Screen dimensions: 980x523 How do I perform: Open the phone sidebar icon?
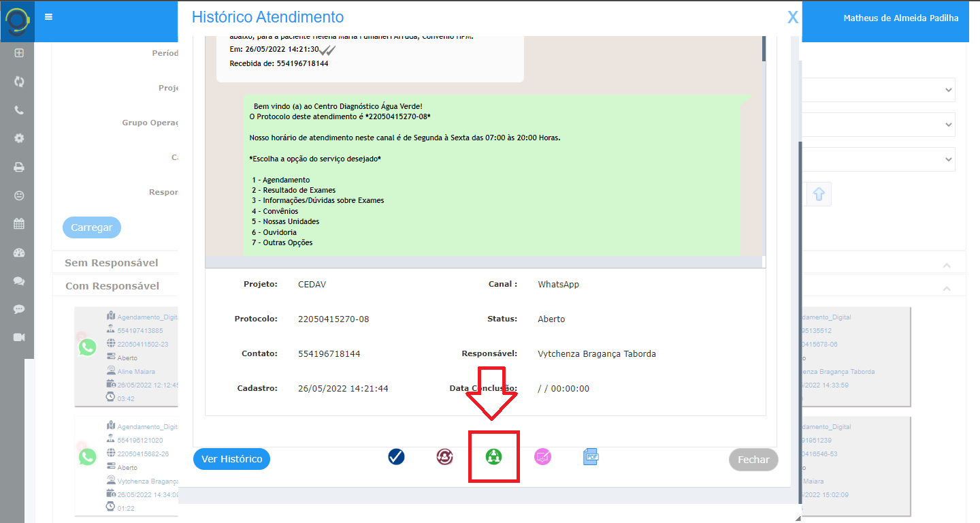tap(19, 110)
